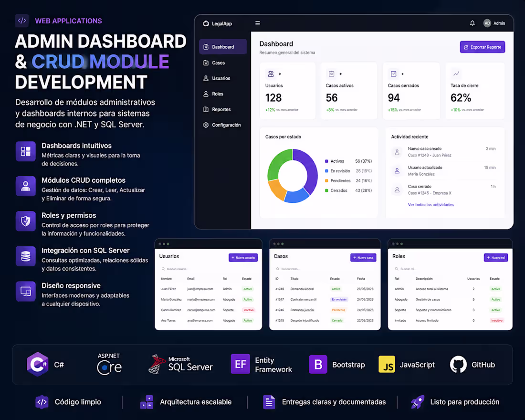This screenshot has height=420, width=525.
Task: Click the Casos activos card icon
Action: tap(332, 73)
